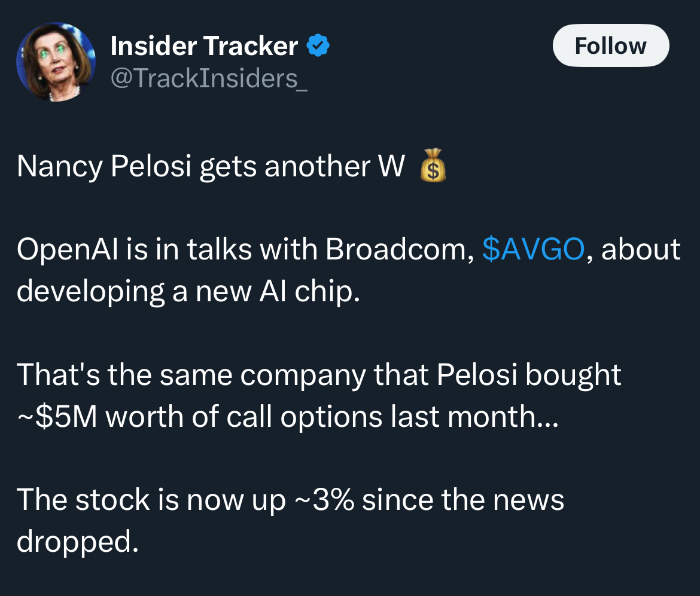This screenshot has height=596, width=700.
Task: Click the words "Pelosi bought"
Action: (528, 374)
